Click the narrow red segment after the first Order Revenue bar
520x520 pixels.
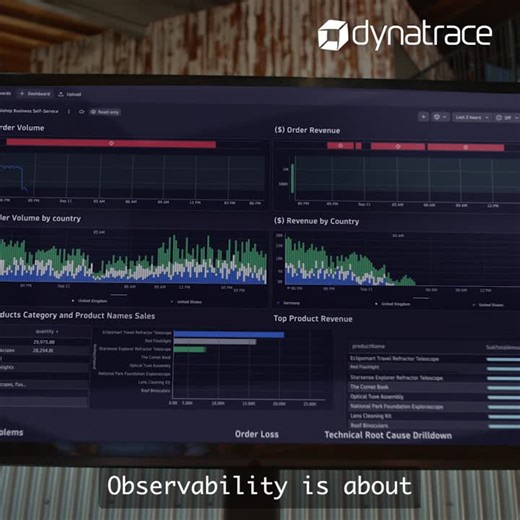tap(358, 146)
